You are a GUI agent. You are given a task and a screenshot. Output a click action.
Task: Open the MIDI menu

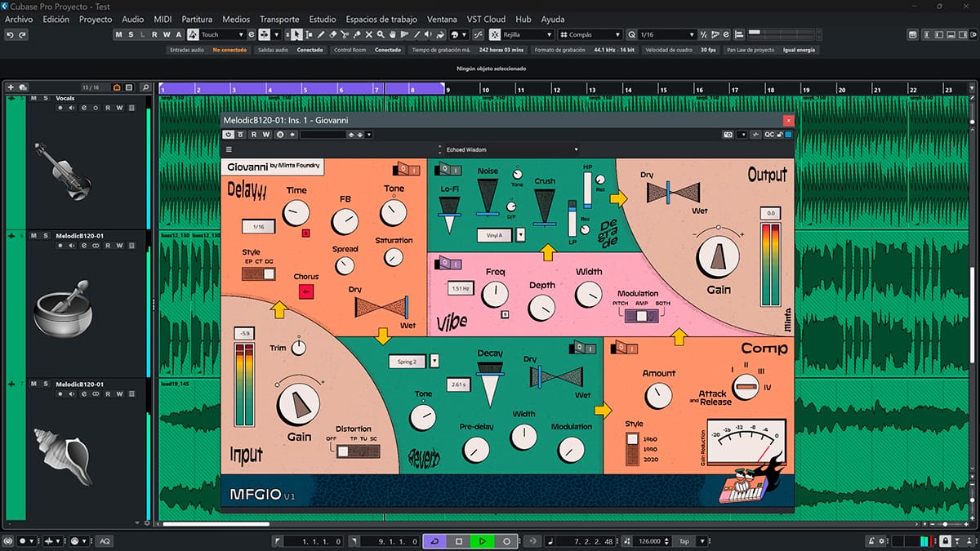coord(163,19)
